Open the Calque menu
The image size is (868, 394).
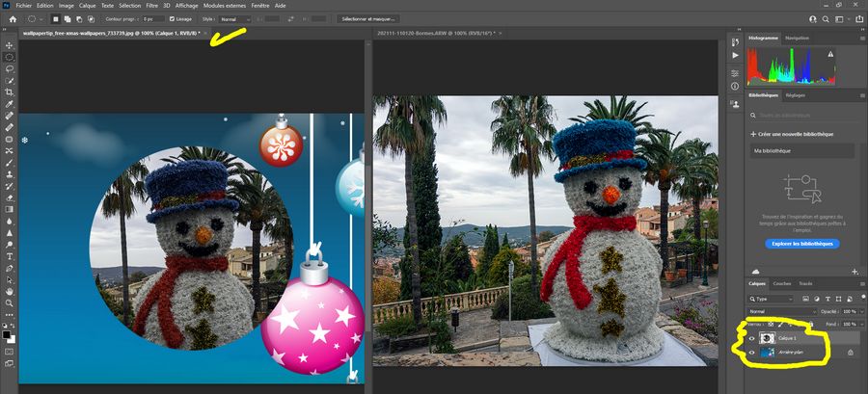[87, 5]
